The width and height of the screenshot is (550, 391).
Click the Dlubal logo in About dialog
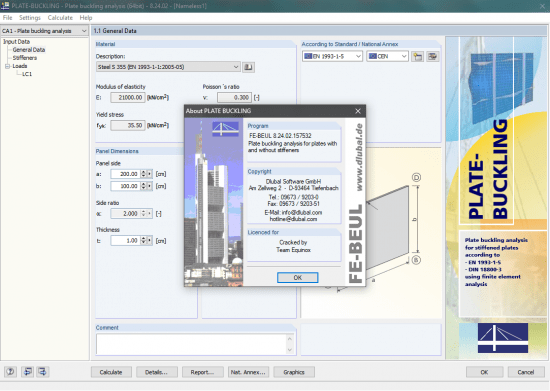pos(225,129)
